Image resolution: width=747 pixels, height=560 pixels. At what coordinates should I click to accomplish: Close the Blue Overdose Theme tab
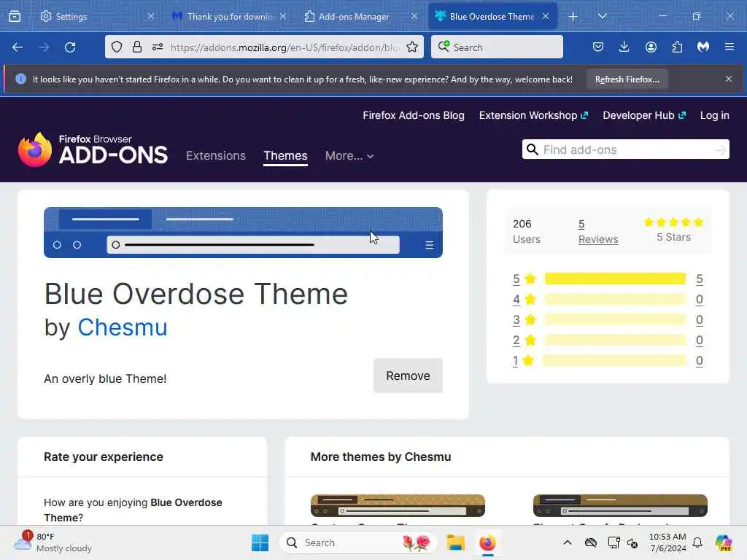pyautogui.click(x=546, y=16)
